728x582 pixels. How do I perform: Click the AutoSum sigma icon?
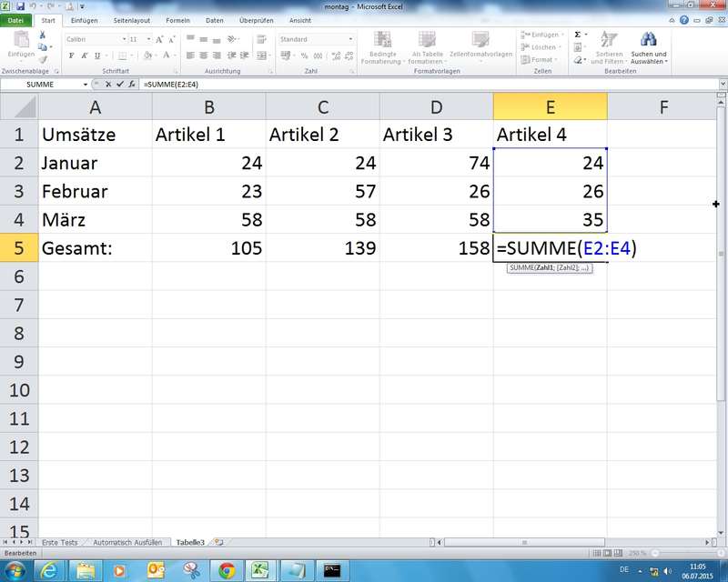(577, 35)
